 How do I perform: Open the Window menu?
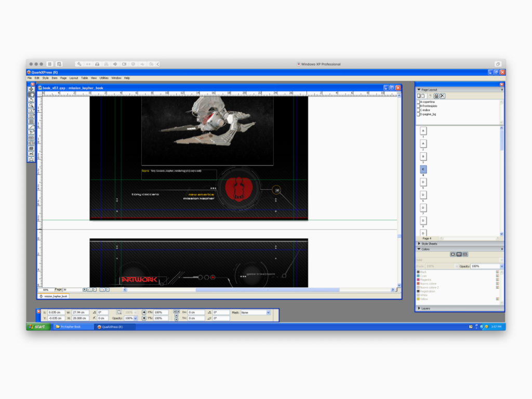[x=116, y=78]
